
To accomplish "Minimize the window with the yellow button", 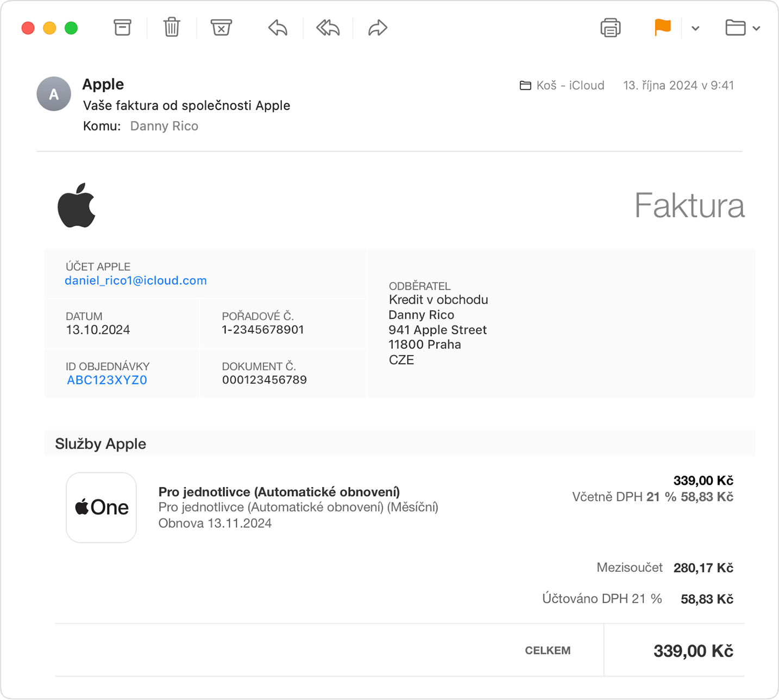I will 49,28.
